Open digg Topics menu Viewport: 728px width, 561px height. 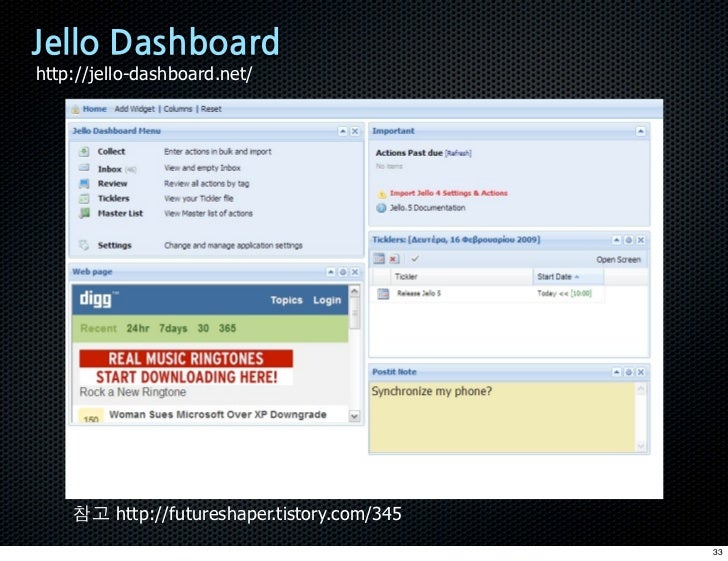286,300
